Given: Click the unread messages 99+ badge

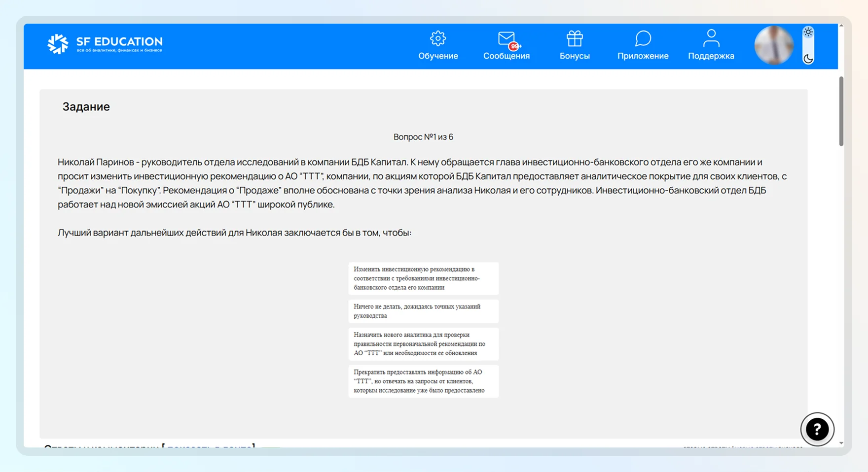Looking at the screenshot, I should click(x=515, y=46).
